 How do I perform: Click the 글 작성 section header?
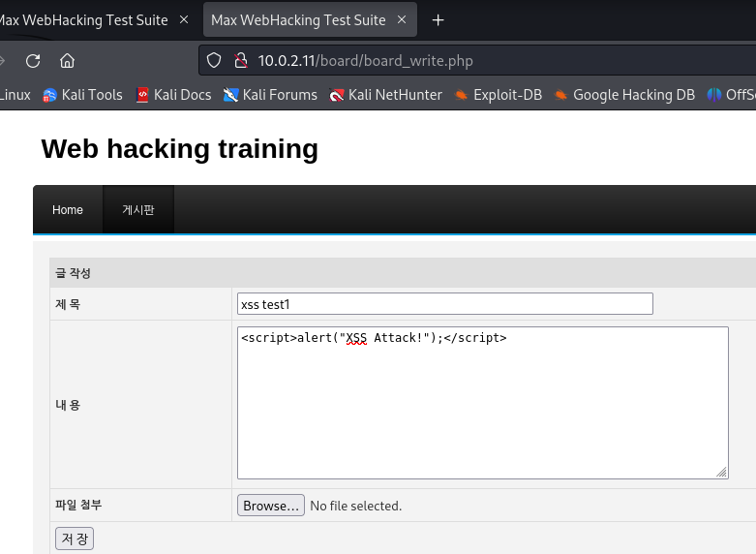[x=73, y=273]
